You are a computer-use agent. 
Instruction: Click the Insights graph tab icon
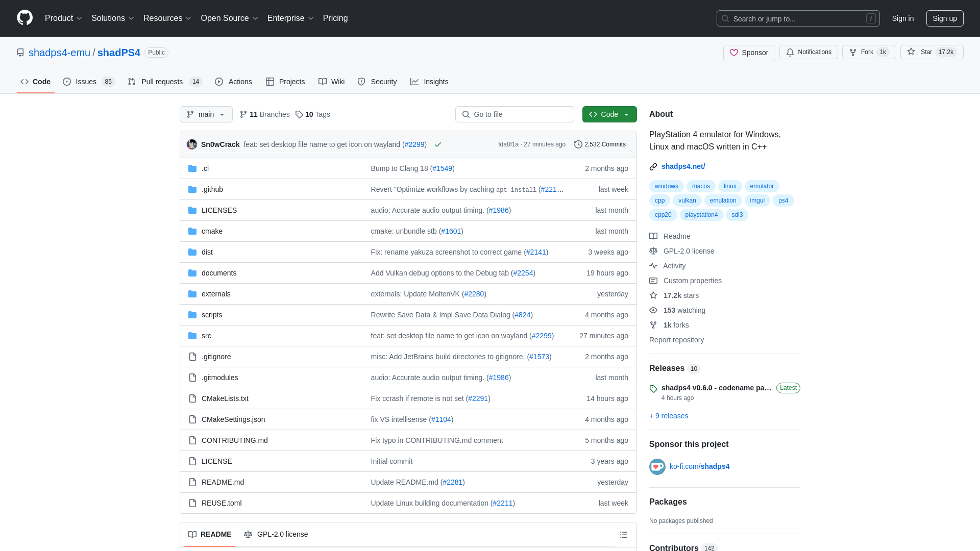point(414,82)
